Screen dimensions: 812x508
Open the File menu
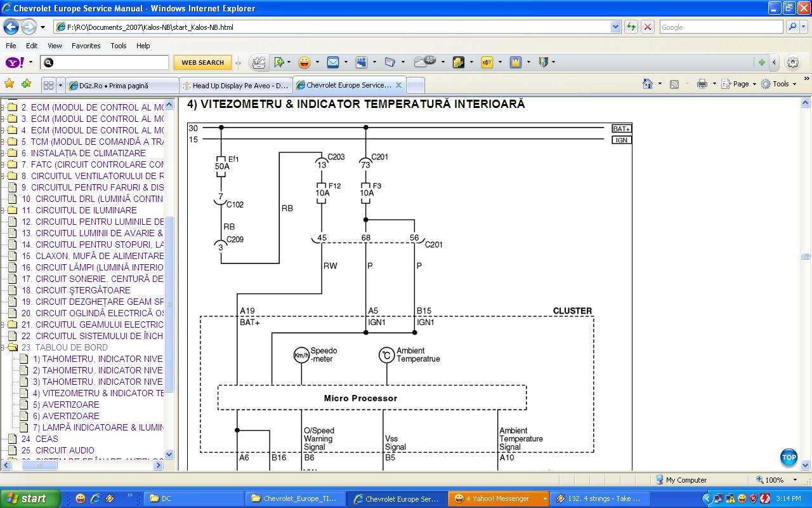pos(11,46)
